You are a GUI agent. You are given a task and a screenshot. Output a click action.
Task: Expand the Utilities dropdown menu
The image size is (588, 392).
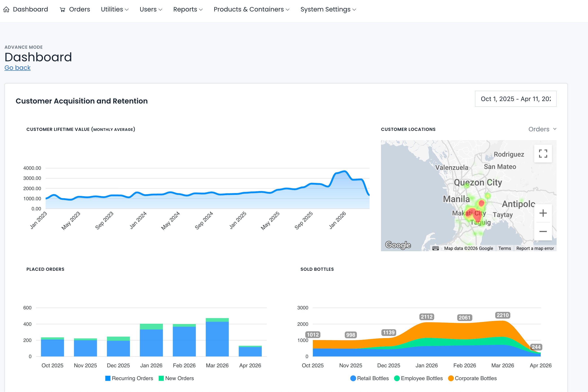pyautogui.click(x=115, y=9)
